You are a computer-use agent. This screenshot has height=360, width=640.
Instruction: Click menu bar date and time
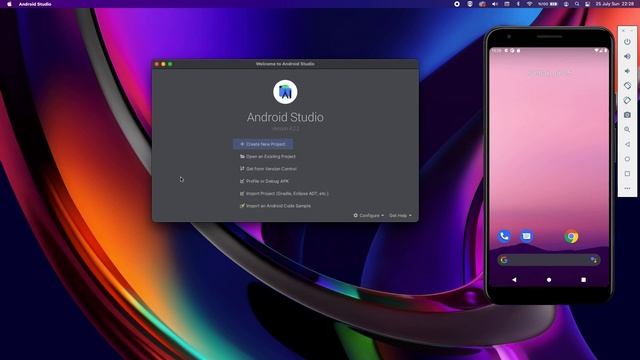[615, 4]
